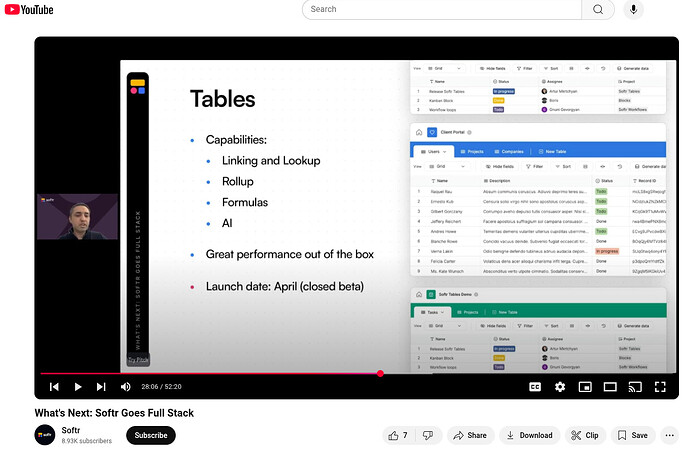This screenshot has height=449, width=690.
Task: Open the Softr channel avatar
Action: 45,435
